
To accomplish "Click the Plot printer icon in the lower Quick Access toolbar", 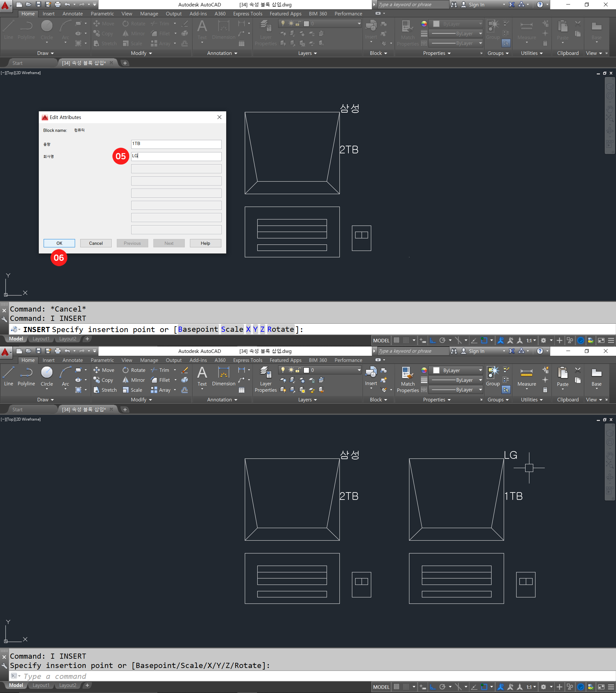I will 58,351.
